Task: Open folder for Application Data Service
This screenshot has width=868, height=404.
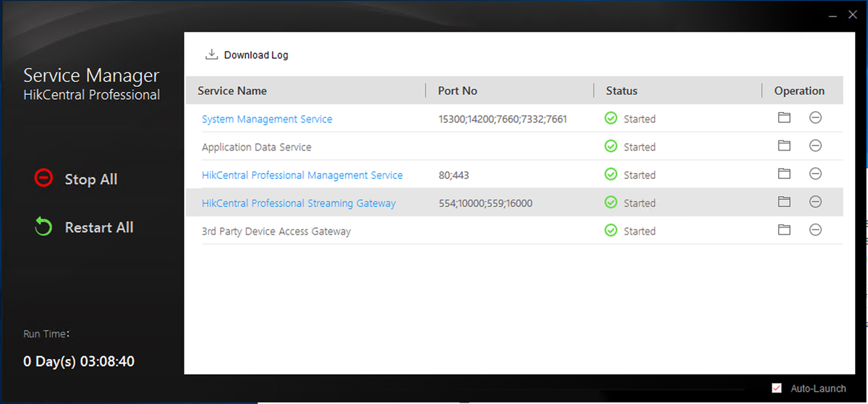Action: pyautogui.click(x=784, y=146)
